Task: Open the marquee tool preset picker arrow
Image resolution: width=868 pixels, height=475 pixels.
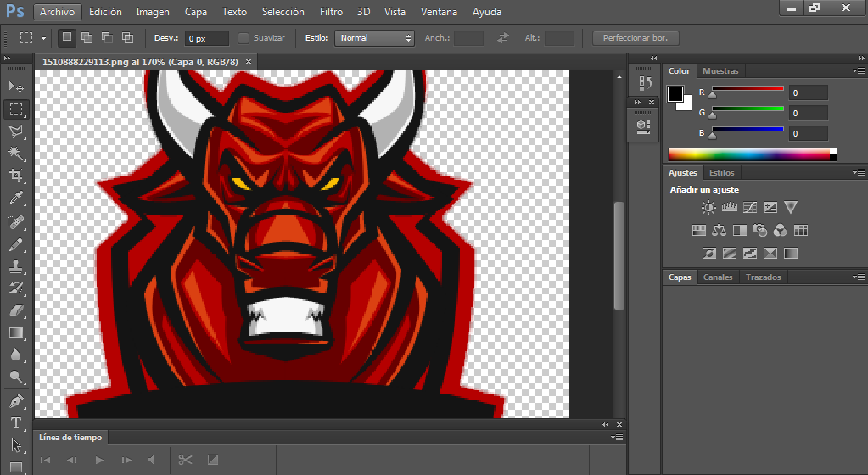Action: (43, 38)
